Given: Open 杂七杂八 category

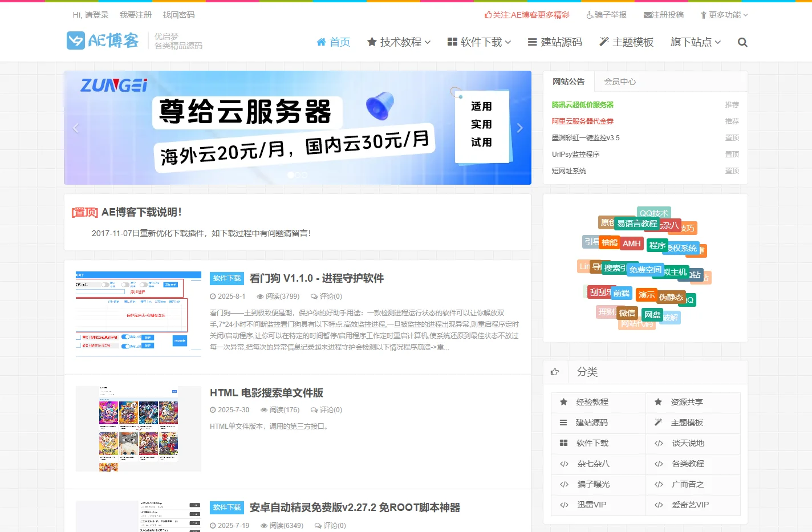Looking at the screenshot, I should [x=598, y=464].
